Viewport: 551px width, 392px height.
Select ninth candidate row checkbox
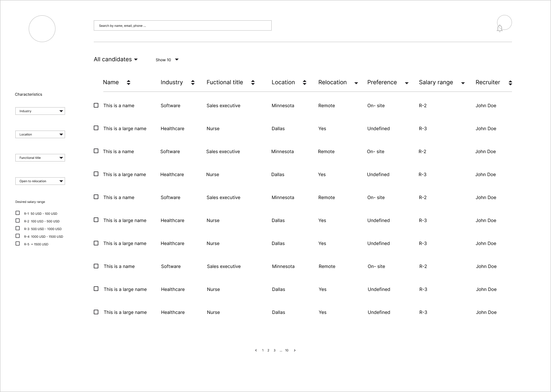96,289
